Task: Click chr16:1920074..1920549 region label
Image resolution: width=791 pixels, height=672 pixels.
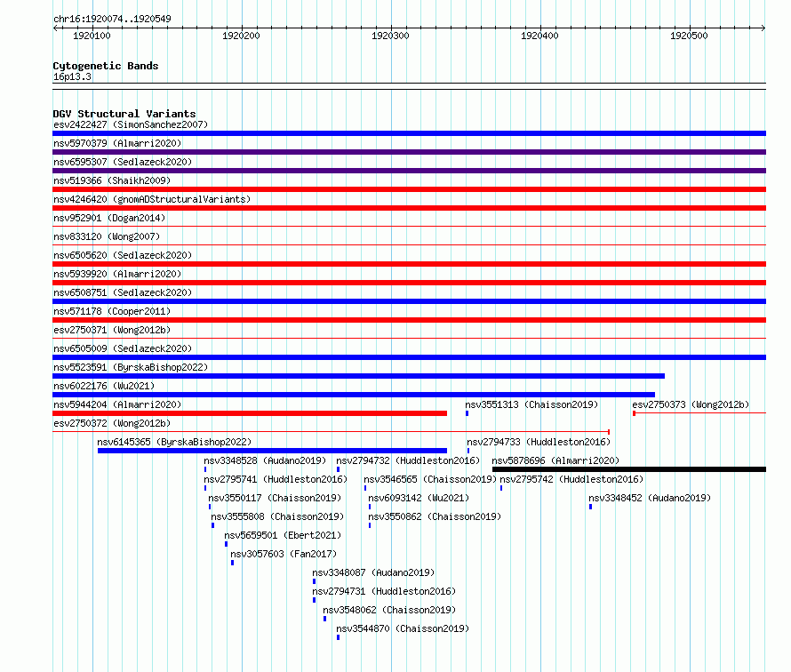Action: (112, 19)
